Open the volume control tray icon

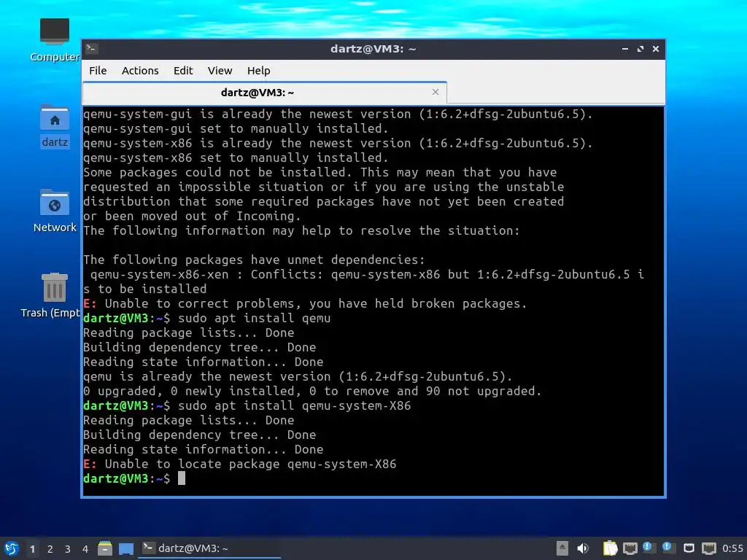(583, 548)
